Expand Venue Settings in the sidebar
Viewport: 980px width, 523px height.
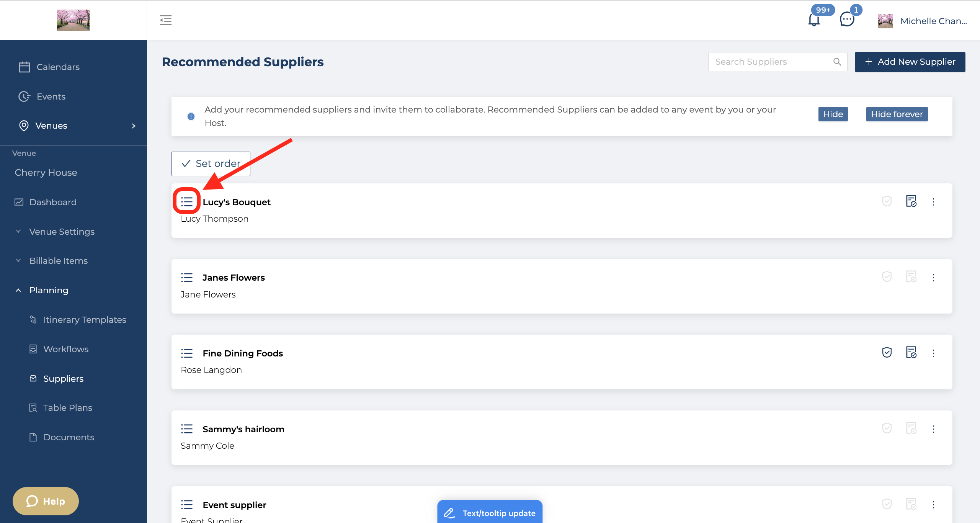[x=62, y=232]
